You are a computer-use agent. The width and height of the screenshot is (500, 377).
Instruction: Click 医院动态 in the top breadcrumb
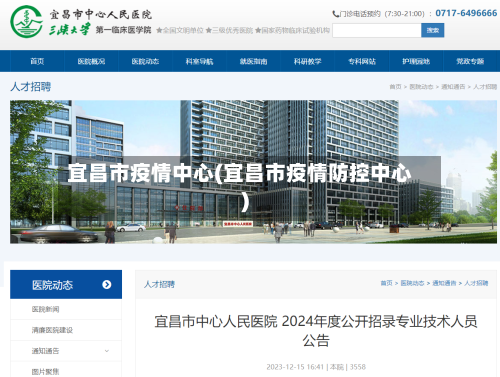click(x=421, y=87)
